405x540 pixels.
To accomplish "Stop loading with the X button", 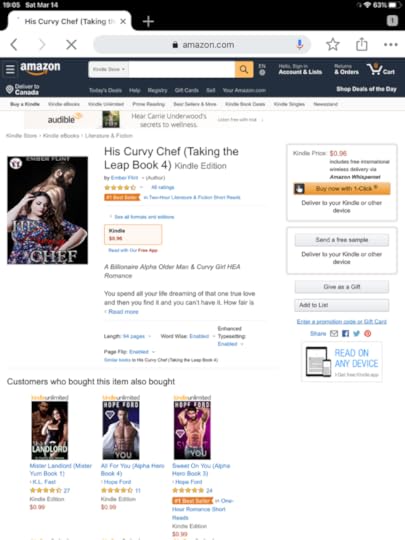I will (71, 44).
